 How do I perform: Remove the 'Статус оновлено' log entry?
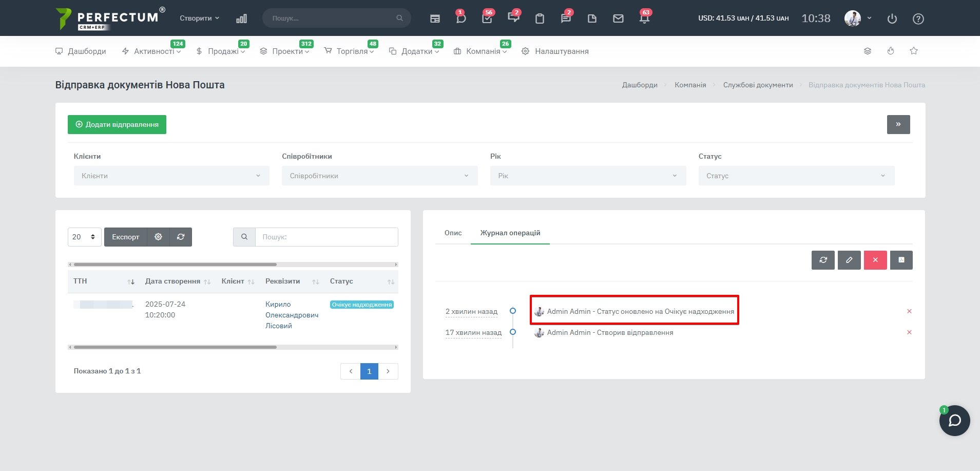point(909,311)
